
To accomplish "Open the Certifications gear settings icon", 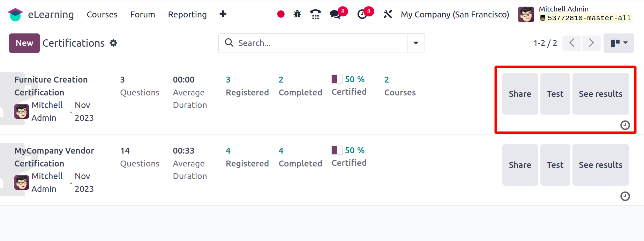I will pos(113,43).
